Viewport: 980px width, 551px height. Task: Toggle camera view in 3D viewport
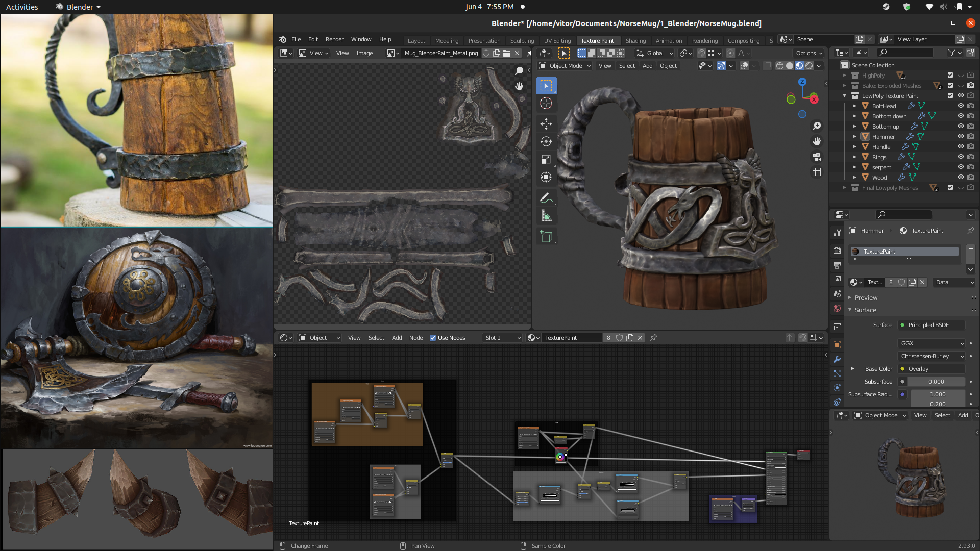click(817, 157)
